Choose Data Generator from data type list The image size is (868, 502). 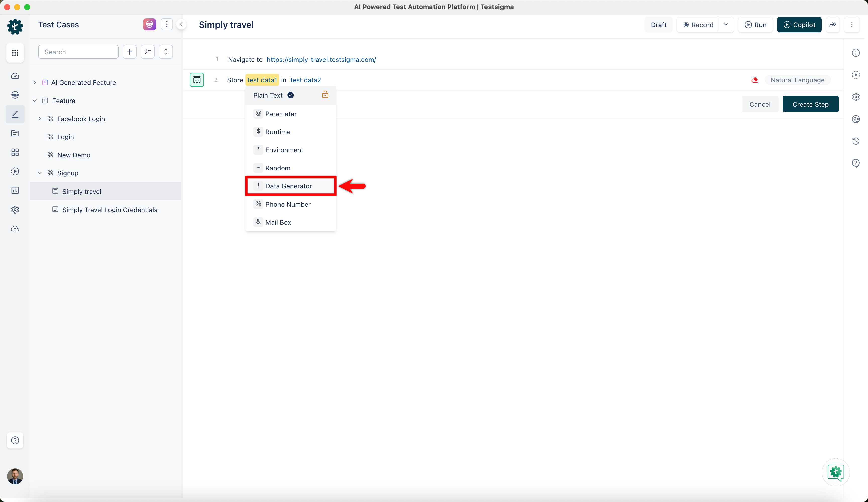[x=290, y=186]
